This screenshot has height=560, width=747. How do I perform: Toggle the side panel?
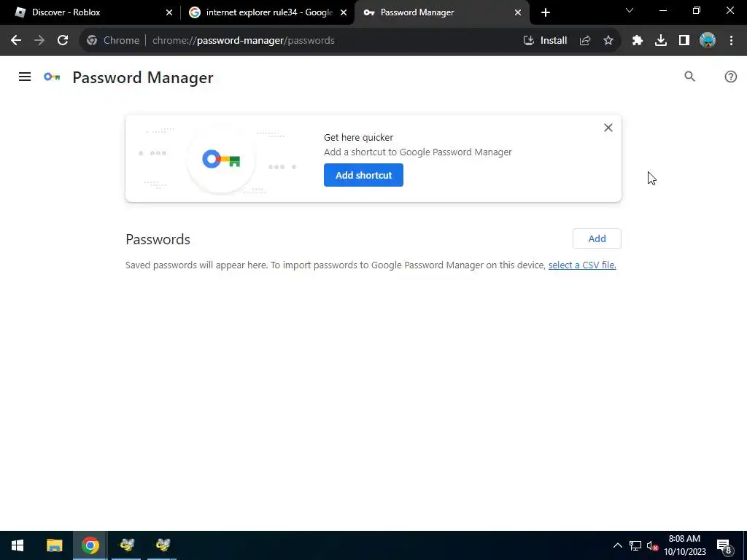(x=684, y=41)
